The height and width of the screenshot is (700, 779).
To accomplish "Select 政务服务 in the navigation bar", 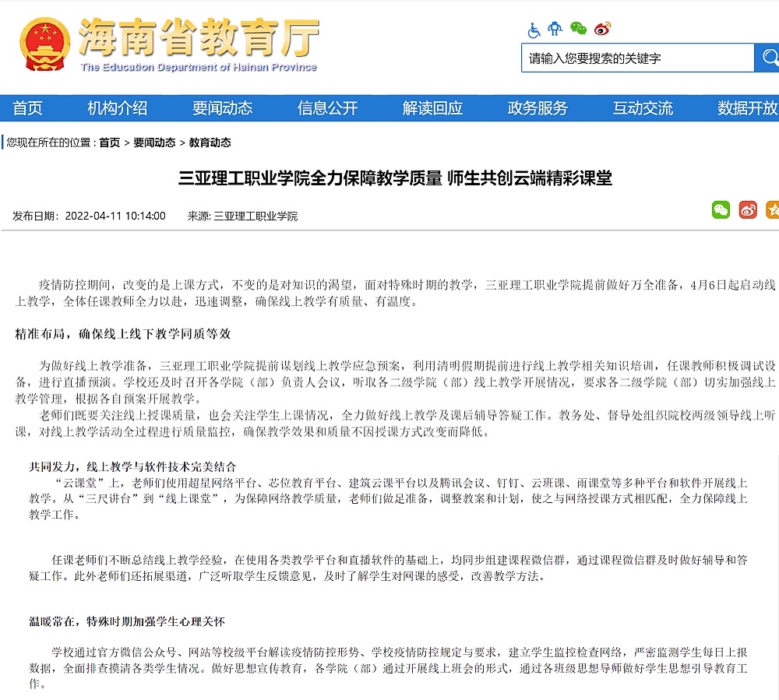I will (538, 108).
